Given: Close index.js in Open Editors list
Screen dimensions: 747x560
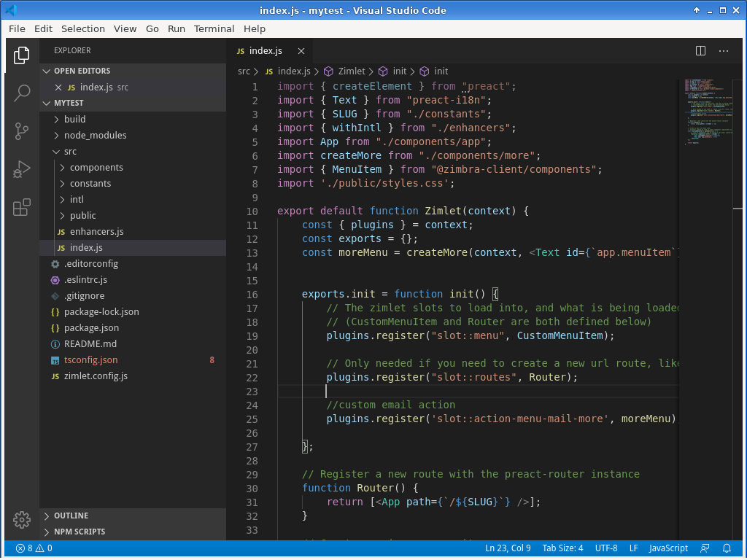Looking at the screenshot, I should pos(58,87).
